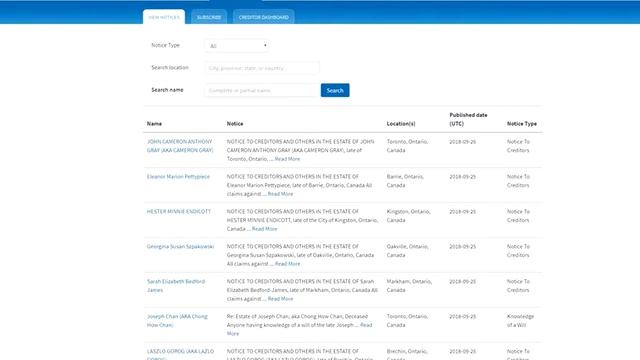Open Georgina Susan Szpakowski name link
Image resolution: width=640 pixels, height=360 pixels.
point(180,246)
